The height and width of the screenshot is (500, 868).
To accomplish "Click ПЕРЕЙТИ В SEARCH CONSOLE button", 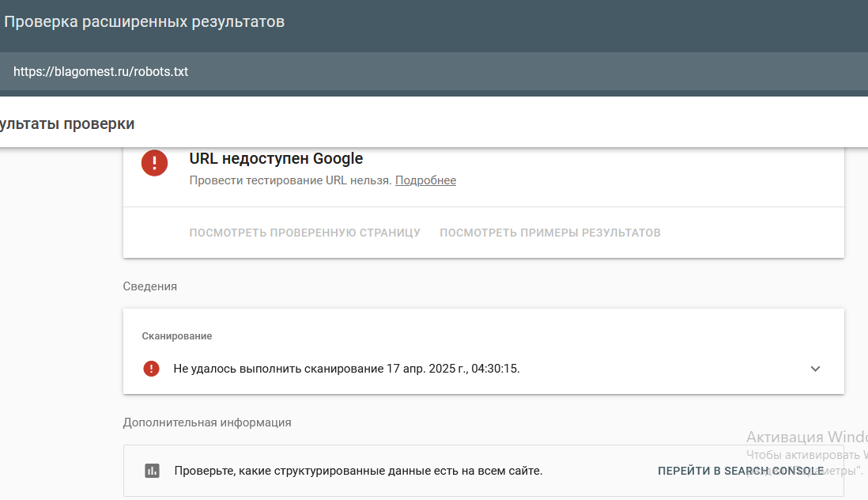I will 741,471.
